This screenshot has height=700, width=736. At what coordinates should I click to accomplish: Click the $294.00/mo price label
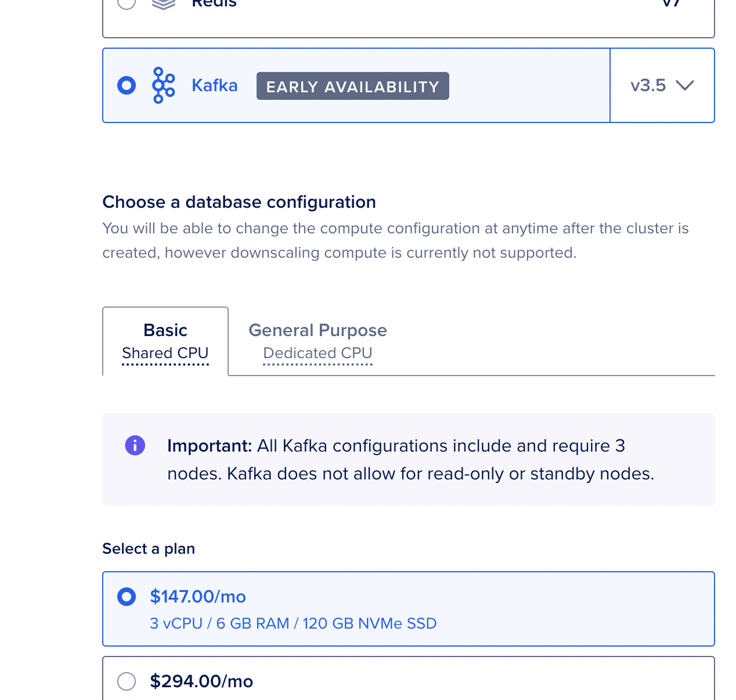(201, 681)
